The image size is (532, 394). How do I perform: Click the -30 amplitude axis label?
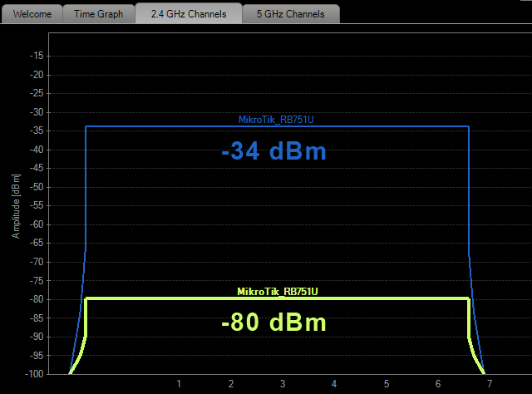click(x=37, y=112)
